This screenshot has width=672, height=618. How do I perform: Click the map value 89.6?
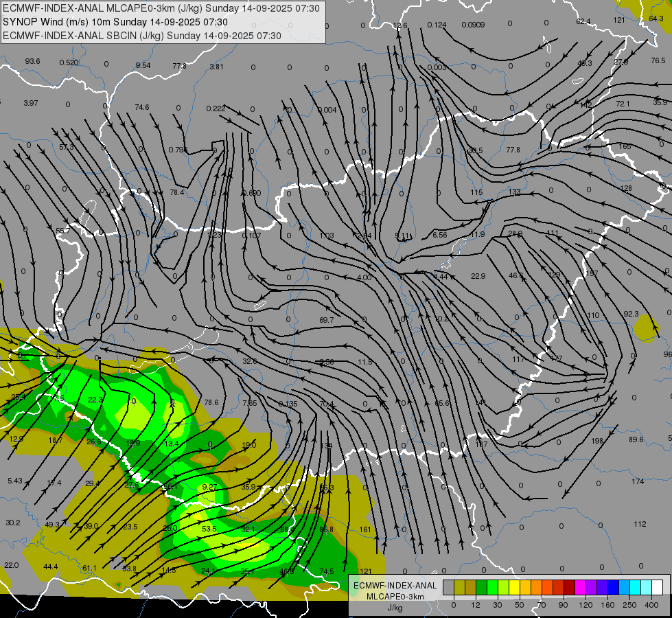click(x=636, y=439)
